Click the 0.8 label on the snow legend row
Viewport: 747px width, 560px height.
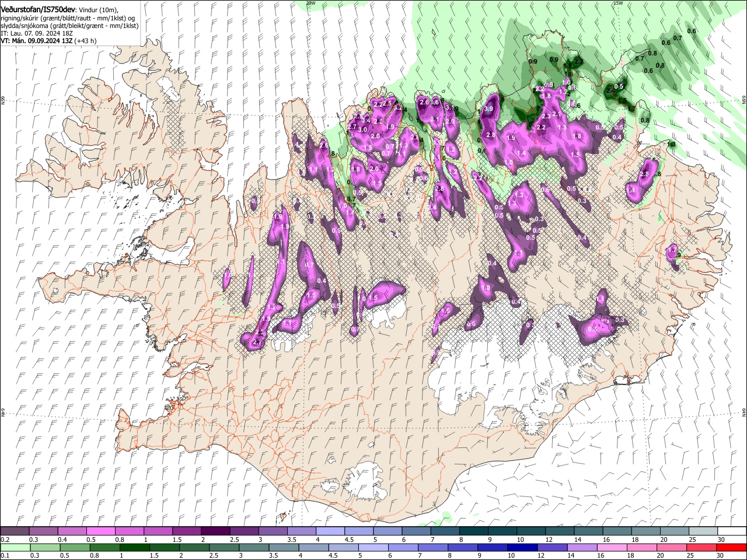(x=120, y=540)
